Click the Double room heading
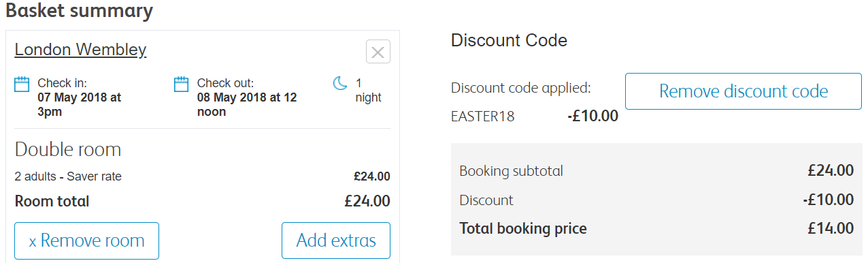 [68, 150]
